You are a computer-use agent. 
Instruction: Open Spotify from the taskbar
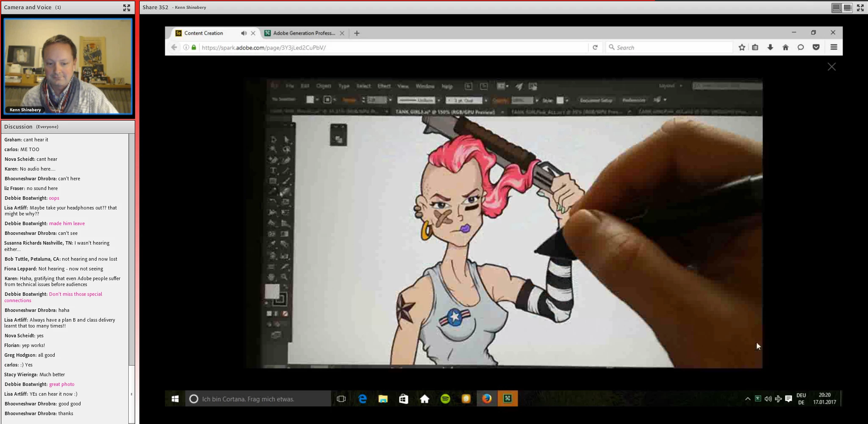[445, 399]
